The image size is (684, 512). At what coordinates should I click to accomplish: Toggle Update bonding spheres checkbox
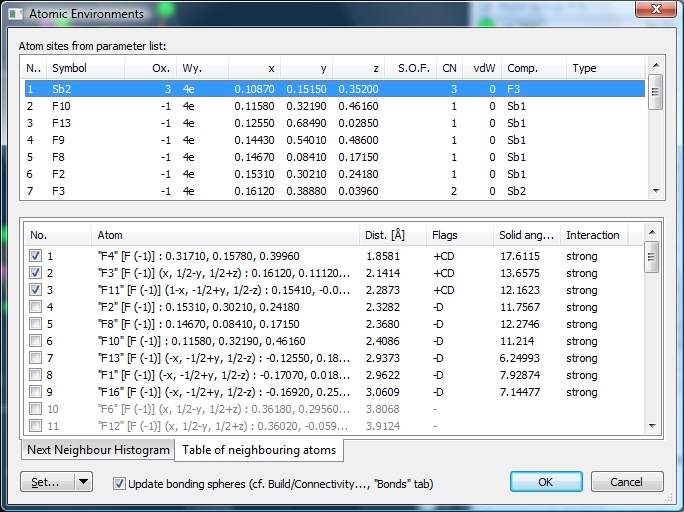(x=120, y=483)
